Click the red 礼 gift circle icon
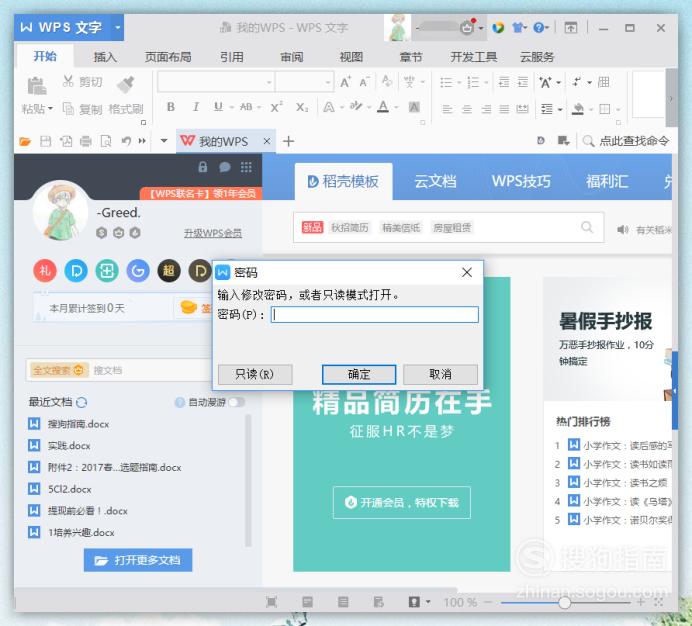 coord(45,271)
